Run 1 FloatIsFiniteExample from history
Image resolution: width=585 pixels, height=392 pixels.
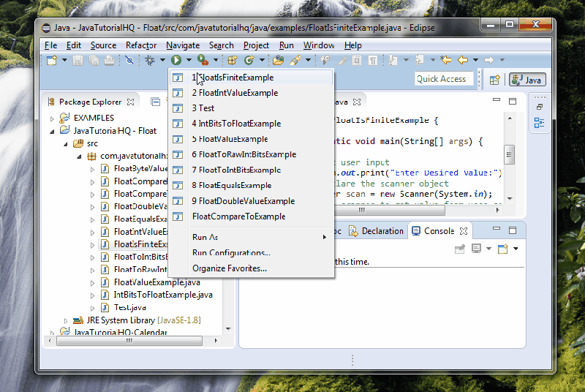coord(251,78)
